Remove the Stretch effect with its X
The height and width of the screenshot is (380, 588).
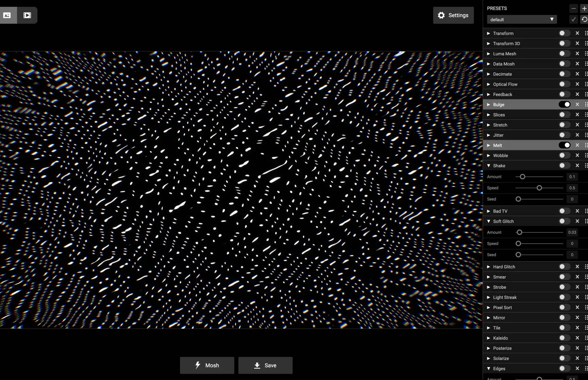(x=577, y=125)
